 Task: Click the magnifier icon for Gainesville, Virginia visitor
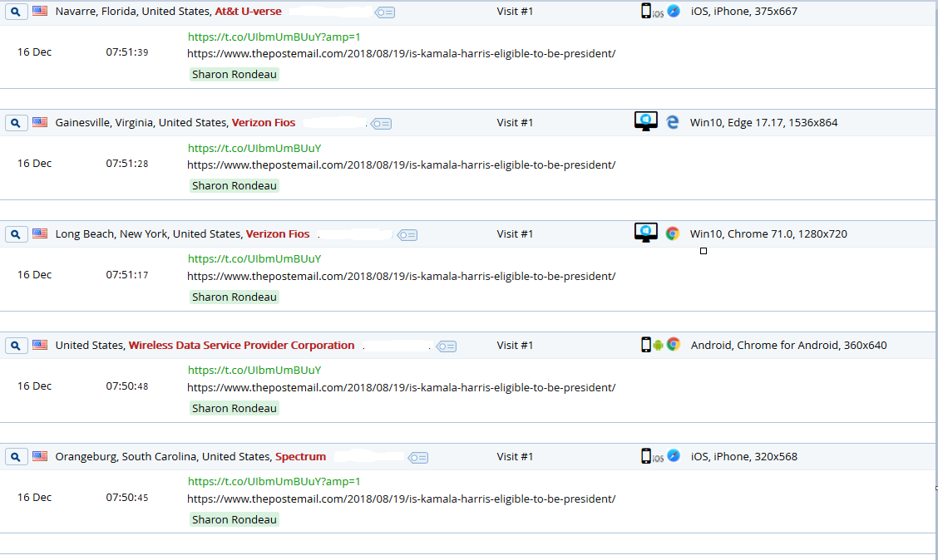coord(17,123)
